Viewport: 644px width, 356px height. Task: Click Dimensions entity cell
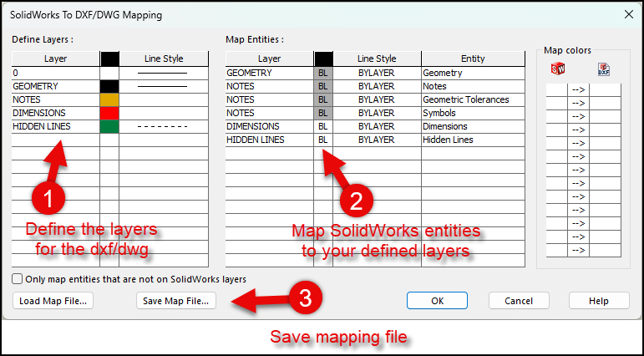tap(473, 127)
